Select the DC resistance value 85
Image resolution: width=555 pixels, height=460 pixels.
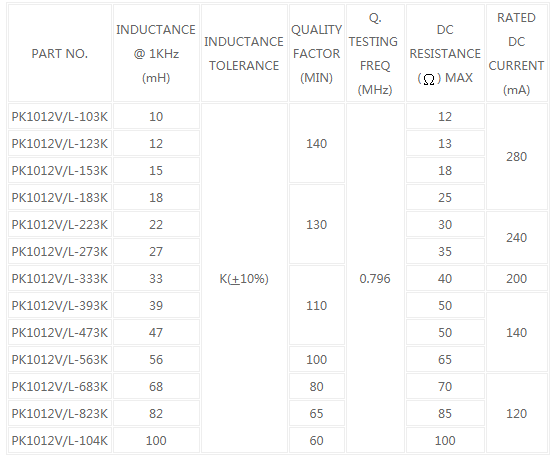pyautogui.click(x=445, y=413)
